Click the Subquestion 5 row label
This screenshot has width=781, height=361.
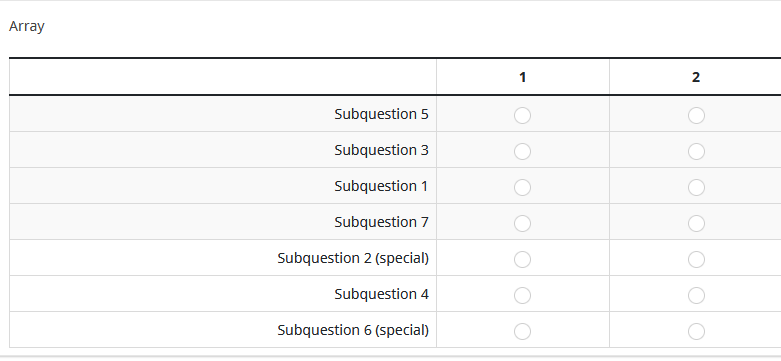pyautogui.click(x=381, y=114)
